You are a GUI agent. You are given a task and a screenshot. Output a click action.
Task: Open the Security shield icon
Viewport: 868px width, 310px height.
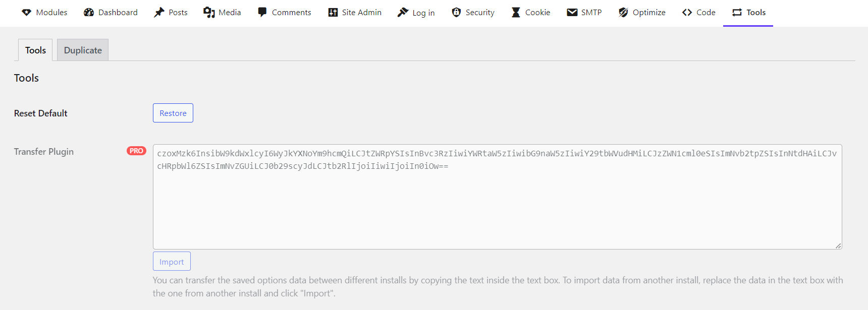(456, 12)
